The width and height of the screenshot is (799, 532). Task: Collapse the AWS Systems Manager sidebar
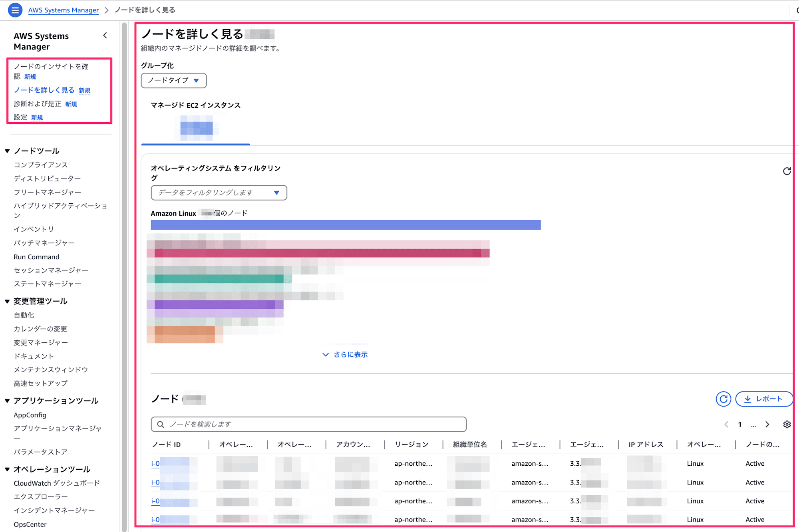pyautogui.click(x=105, y=36)
